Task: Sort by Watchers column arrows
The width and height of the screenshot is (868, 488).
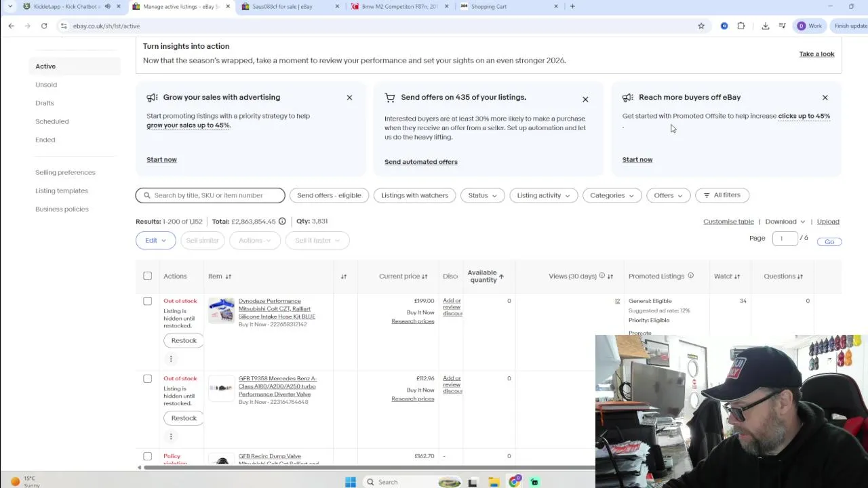Action: click(736, 277)
